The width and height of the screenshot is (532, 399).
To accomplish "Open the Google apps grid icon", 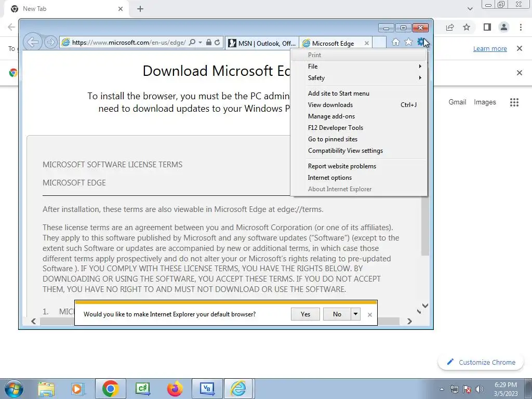I will coord(514,102).
